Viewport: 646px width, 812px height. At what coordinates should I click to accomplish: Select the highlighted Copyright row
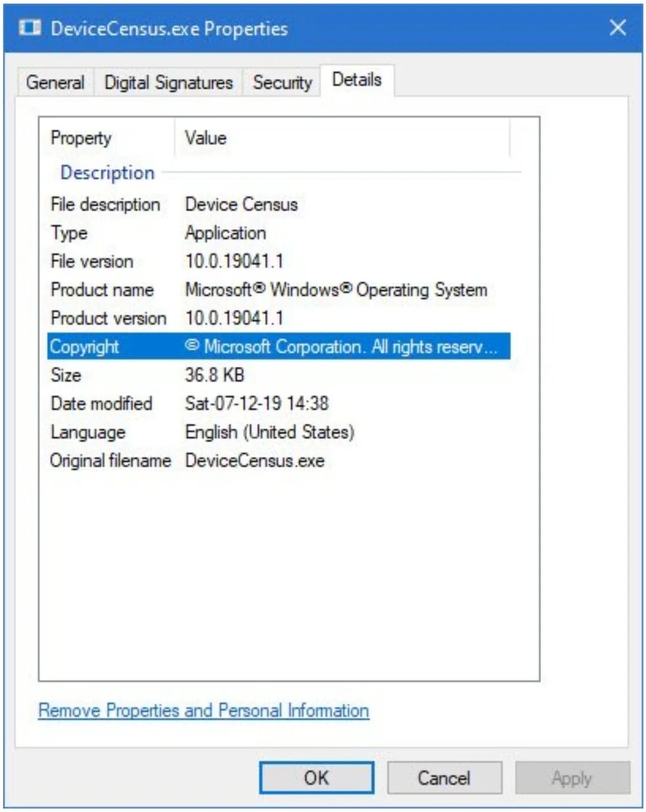(x=279, y=346)
